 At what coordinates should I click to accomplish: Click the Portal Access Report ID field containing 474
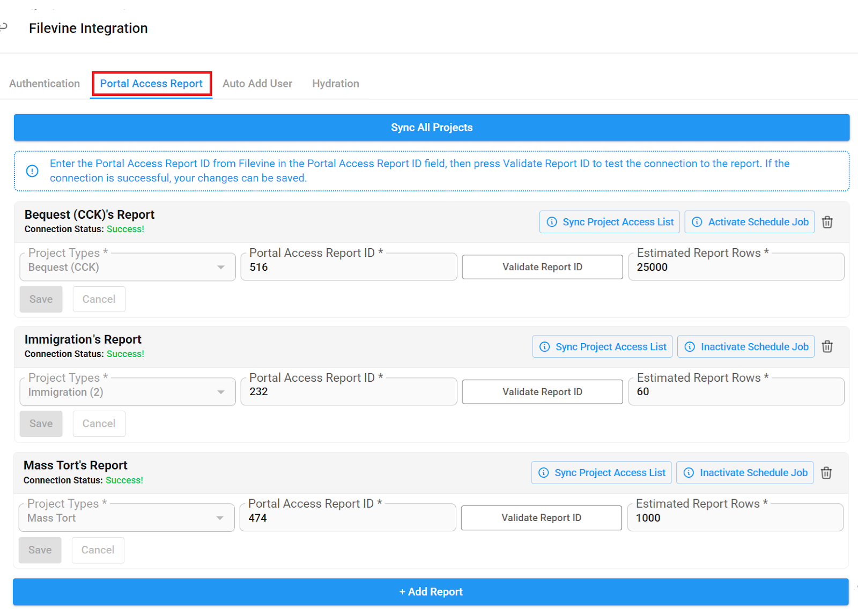coord(348,518)
